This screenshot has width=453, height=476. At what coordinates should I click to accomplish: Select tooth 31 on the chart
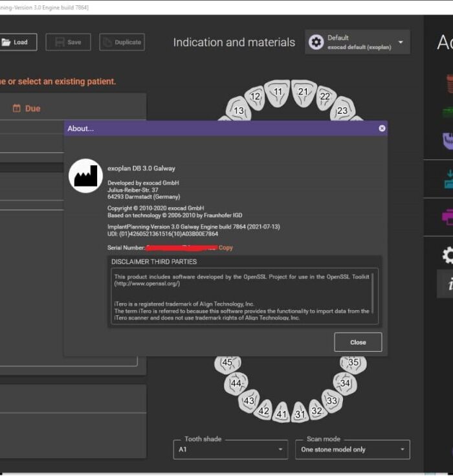tap(300, 413)
